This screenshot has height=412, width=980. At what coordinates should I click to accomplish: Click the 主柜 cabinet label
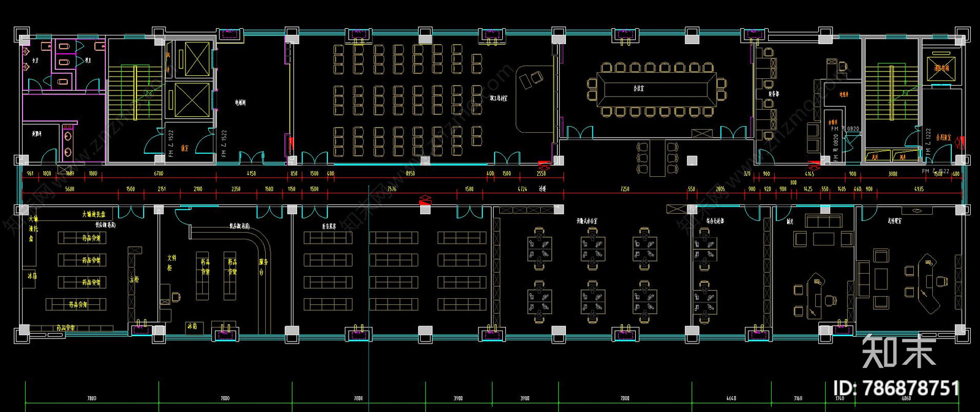[134, 279]
